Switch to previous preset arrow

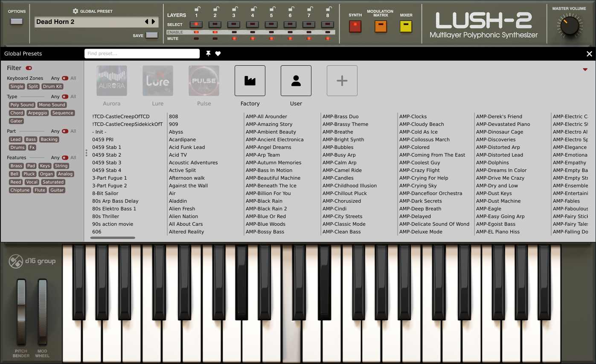coord(147,22)
